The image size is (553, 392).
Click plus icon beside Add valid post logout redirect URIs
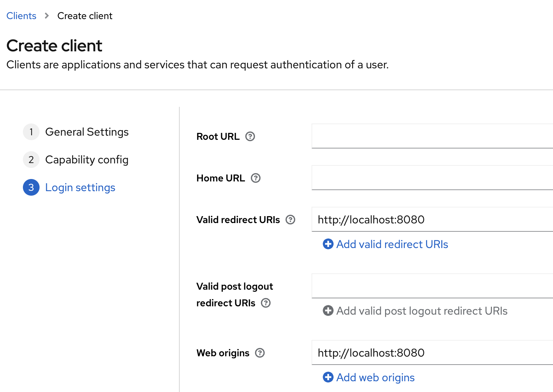(x=328, y=310)
